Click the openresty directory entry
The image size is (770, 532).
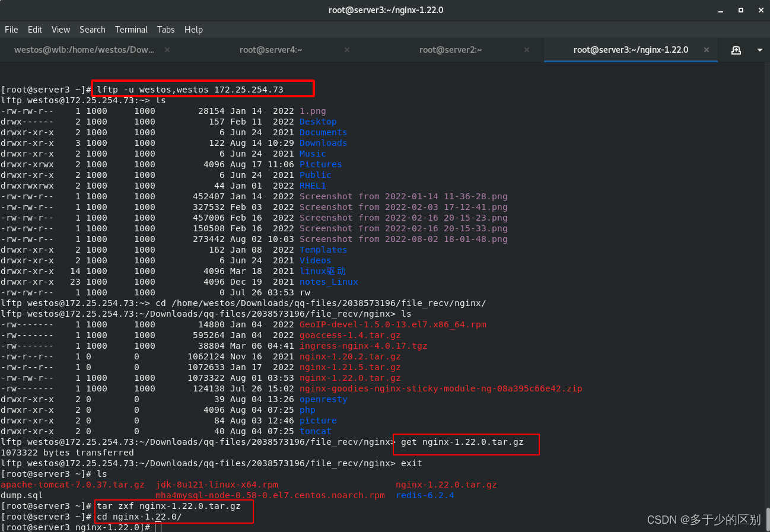point(323,399)
